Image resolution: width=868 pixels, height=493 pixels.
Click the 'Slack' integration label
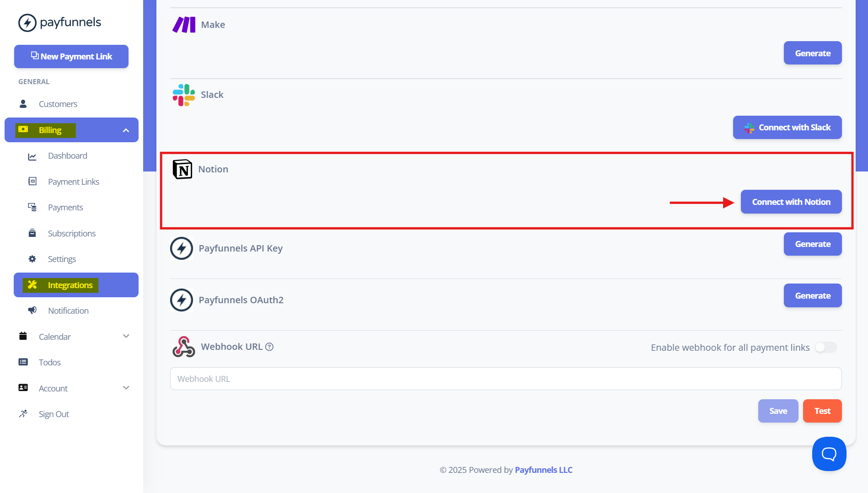click(212, 95)
